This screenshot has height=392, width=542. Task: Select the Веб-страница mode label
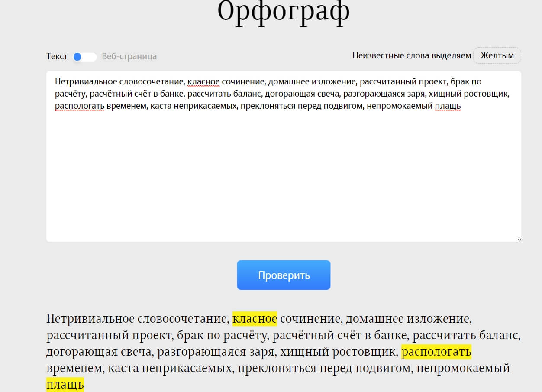129,56
